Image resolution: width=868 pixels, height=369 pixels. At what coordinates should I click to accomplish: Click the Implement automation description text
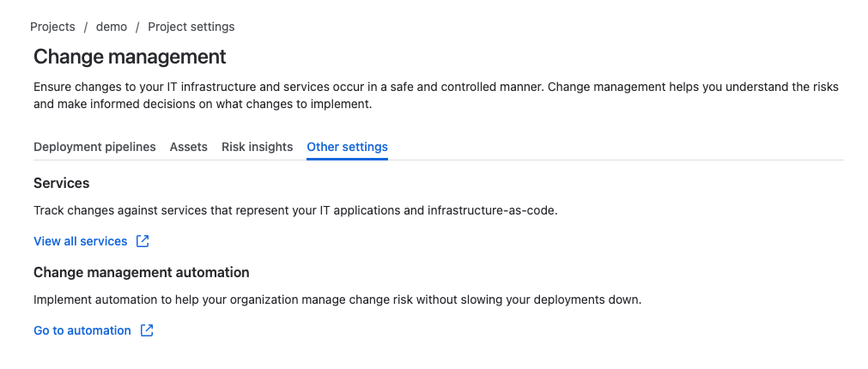[337, 299]
